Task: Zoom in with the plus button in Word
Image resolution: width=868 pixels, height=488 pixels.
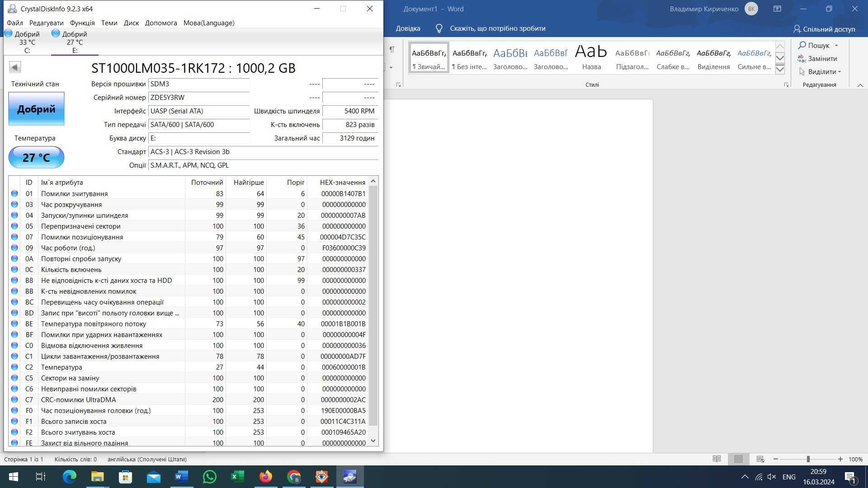Action: pyautogui.click(x=840, y=459)
